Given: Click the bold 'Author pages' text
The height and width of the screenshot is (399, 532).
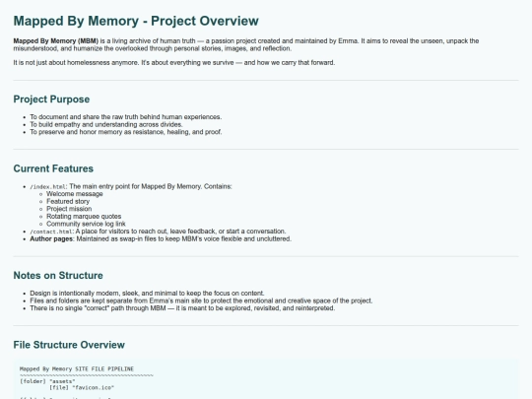Looking at the screenshot, I should click(51, 238).
